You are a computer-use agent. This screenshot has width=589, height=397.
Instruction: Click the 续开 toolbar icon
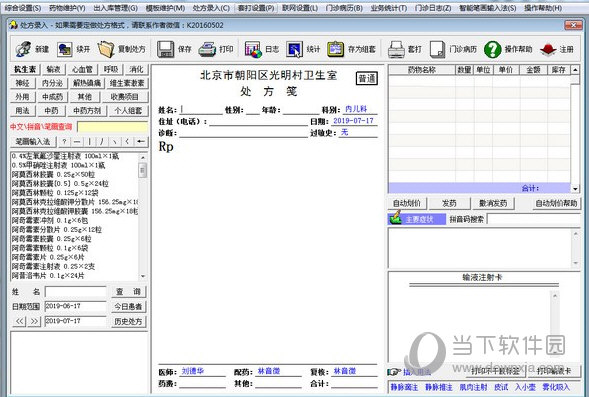[65, 49]
